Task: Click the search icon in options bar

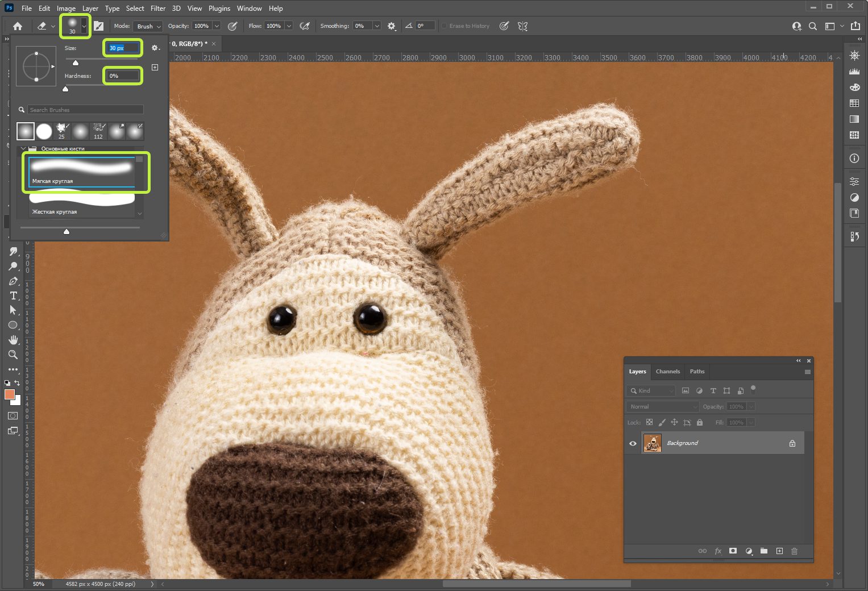Action: coord(813,26)
